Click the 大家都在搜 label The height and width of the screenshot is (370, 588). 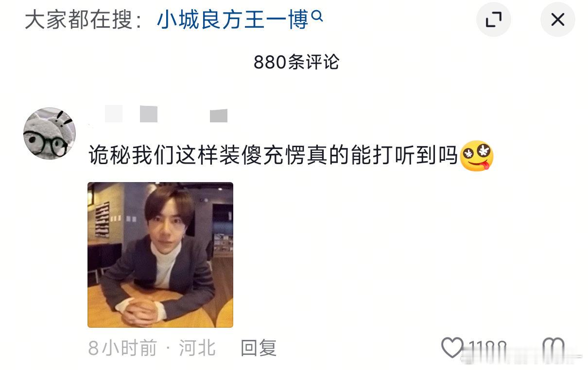click(x=83, y=20)
